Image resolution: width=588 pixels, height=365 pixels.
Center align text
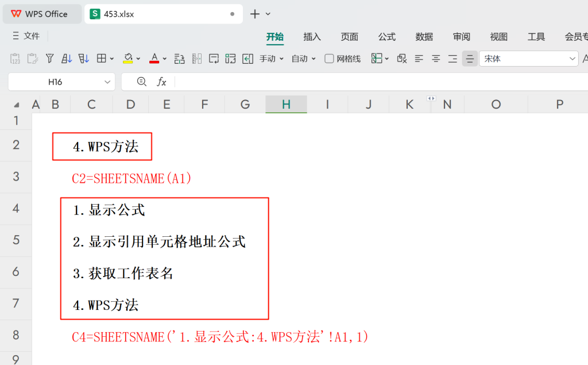[436, 59]
